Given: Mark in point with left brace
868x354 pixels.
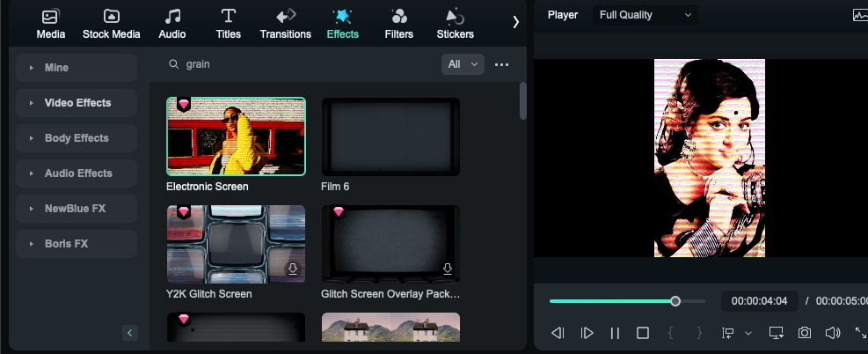Looking at the screenshot, I should (x=670, y=333).
